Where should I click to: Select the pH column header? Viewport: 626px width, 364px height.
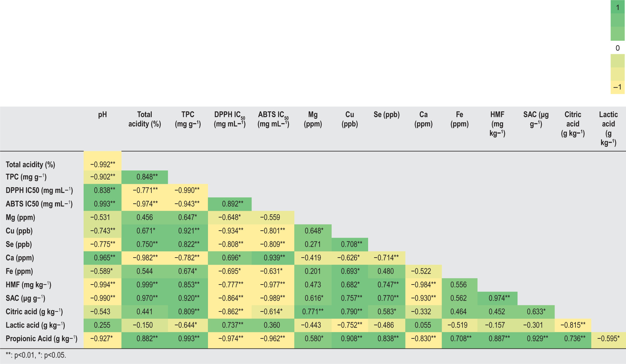click(102, 115)
